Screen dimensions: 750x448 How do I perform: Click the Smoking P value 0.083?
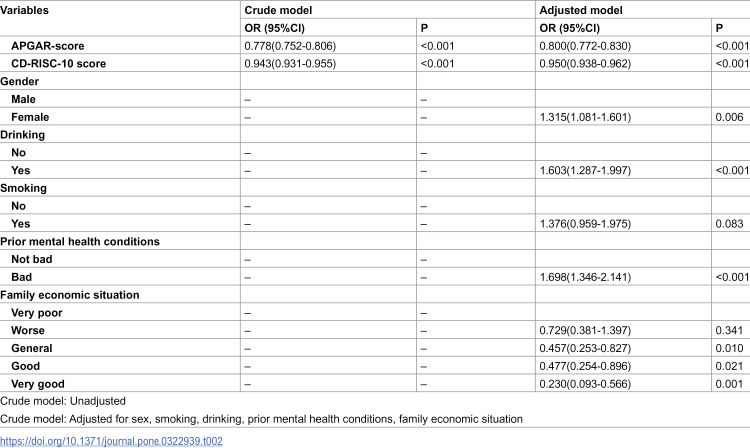729,224
